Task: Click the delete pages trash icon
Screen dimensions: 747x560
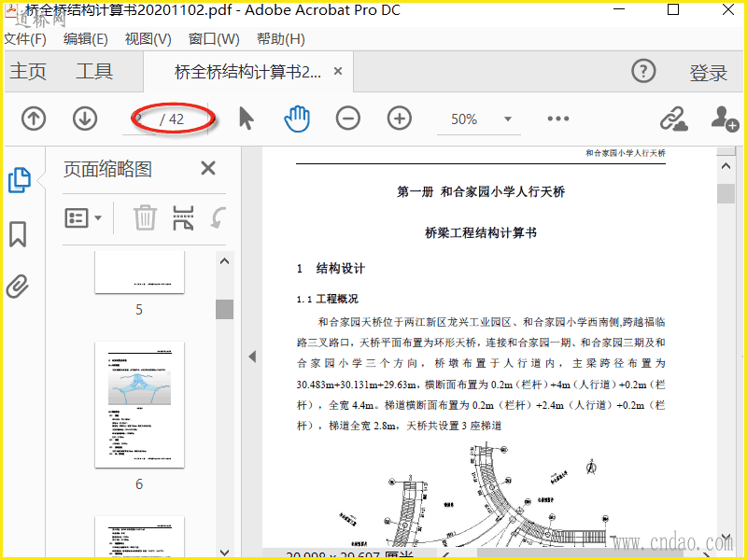Action: 145,217
